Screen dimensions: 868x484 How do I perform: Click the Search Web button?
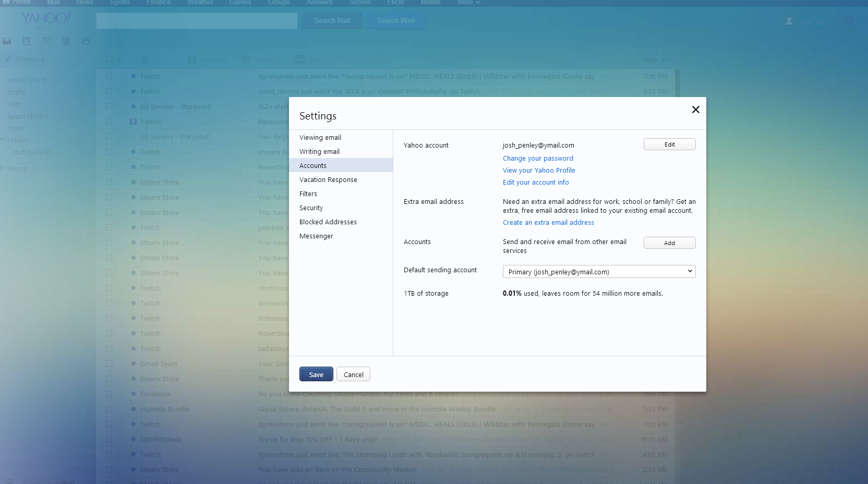[396, 21]
